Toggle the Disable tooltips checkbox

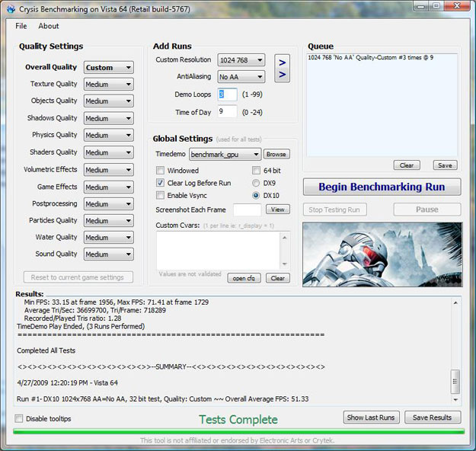pyautogui.click(x=19, y=418)
